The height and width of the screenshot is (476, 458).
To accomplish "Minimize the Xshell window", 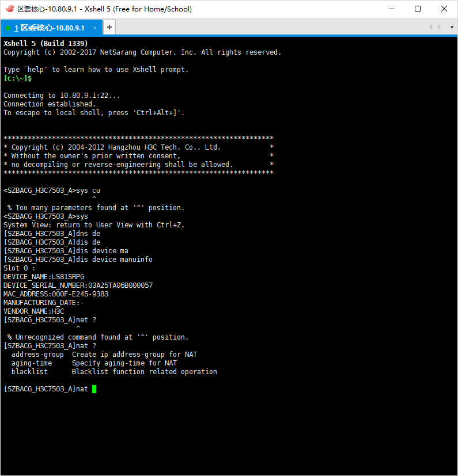I will 392,9.
